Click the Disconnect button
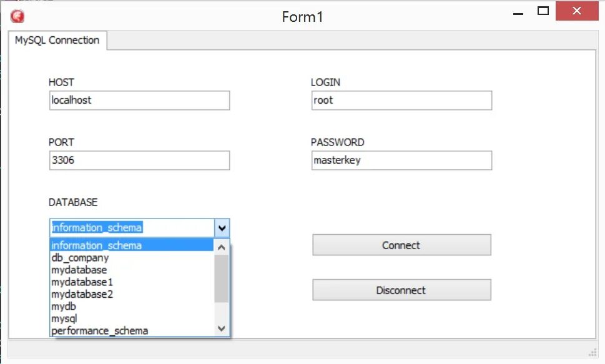 401,290
